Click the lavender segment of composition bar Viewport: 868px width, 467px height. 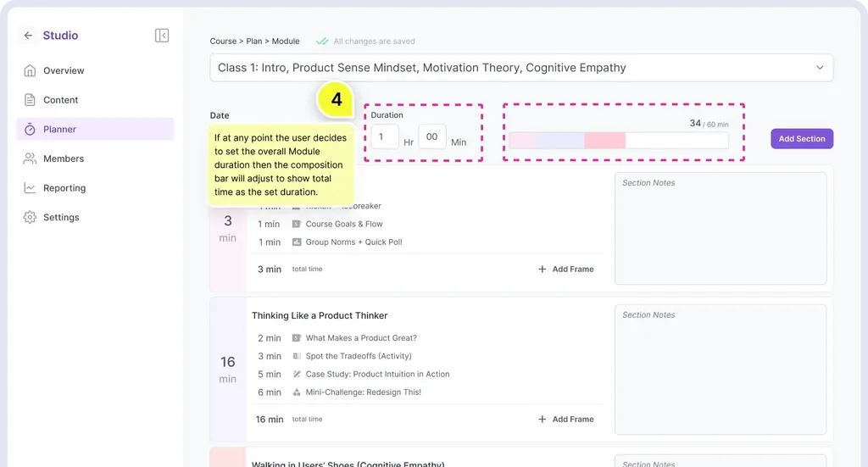point(559,141)
